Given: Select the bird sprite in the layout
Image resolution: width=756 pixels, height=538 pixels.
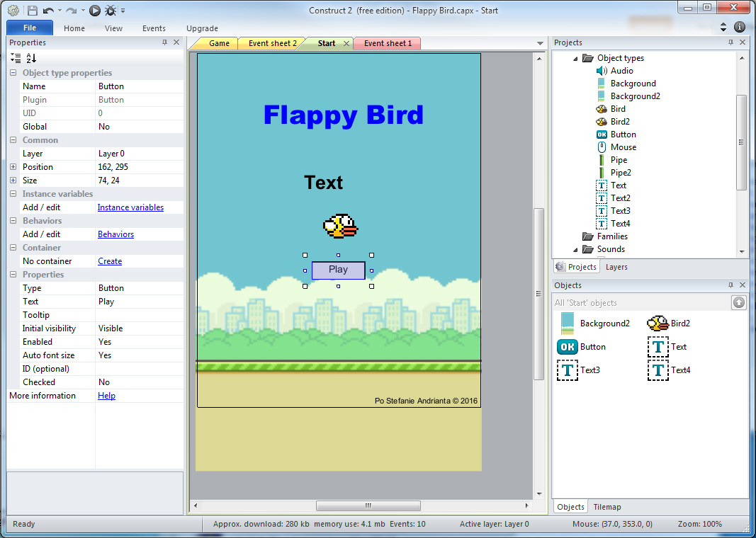Looking at the screenshot, I should click(x=340, y=226).
